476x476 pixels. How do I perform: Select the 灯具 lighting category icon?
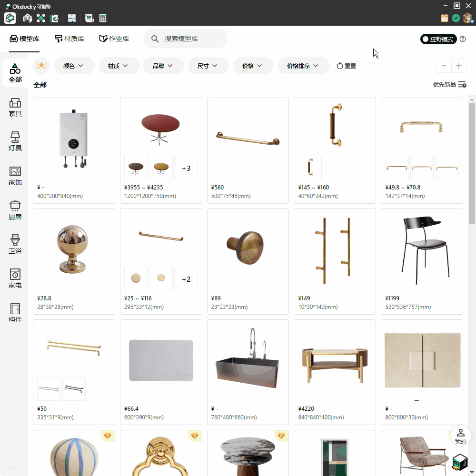15,141
